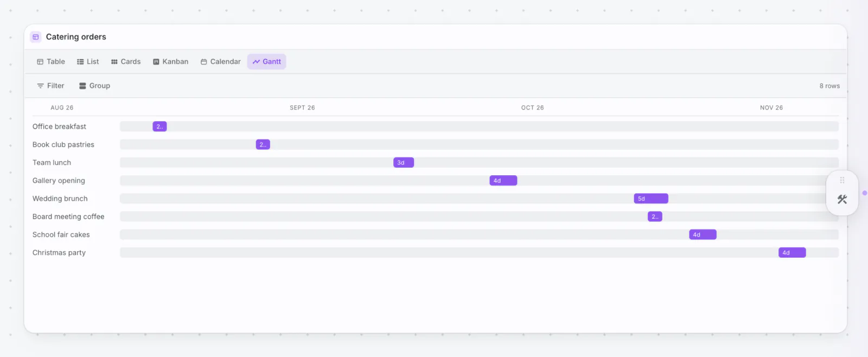Viewport: 868px width, 357px height.
Task: Switch to the Cards view tab
Action: coord(126,62)
